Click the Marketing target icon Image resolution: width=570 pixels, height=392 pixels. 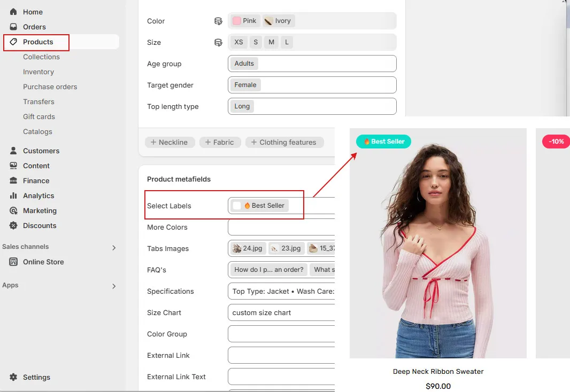pyautogui.click(x=13, y=210)
